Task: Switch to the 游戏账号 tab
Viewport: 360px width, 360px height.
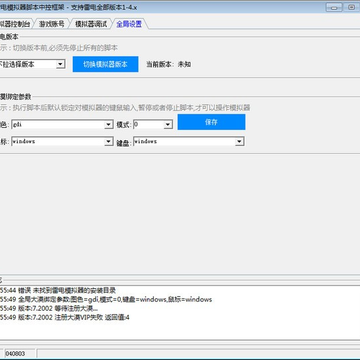Action: tap(52, 24)
